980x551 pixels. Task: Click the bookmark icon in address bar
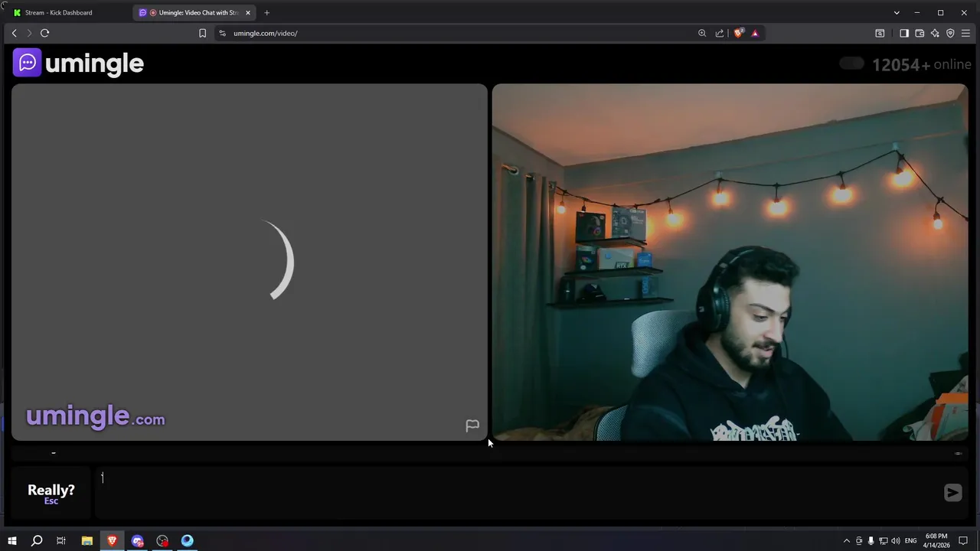point(202,33)
